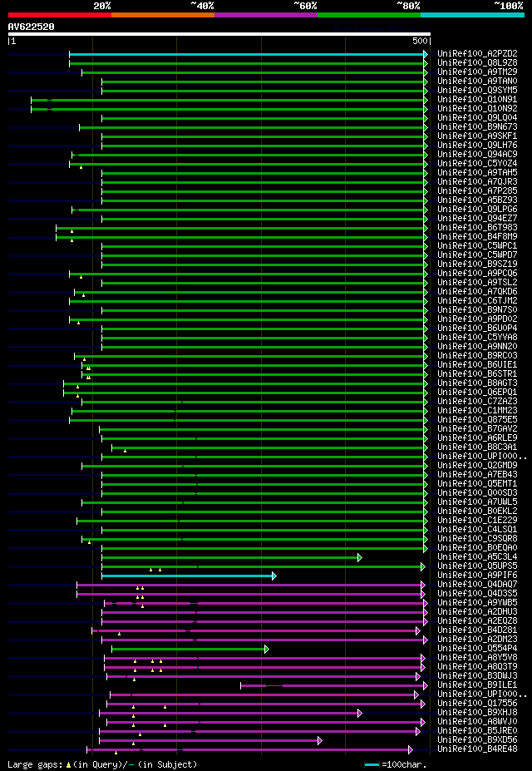Click the cyan ~100% identity color segment
The image size is (532, 771).
click(472, 15)
